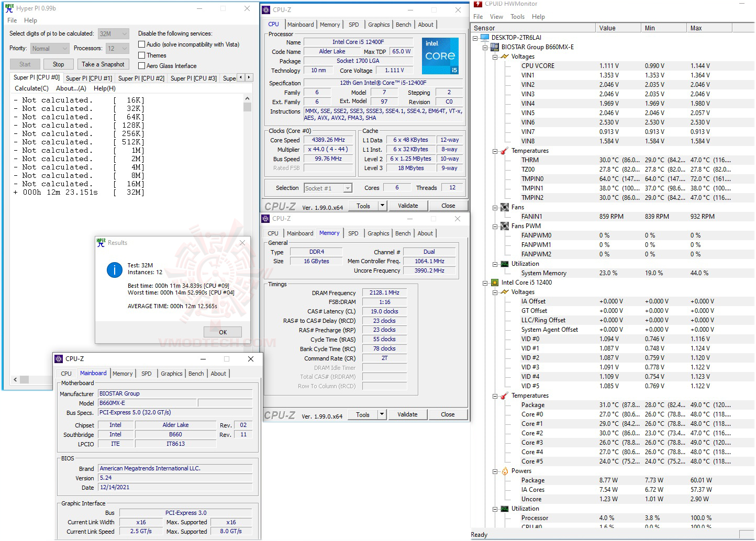Click the Intel Core i5 logo in CPU-Z
Image resolution: width=756 pixels, height=541 pixels.
click(x=440, y=56)
